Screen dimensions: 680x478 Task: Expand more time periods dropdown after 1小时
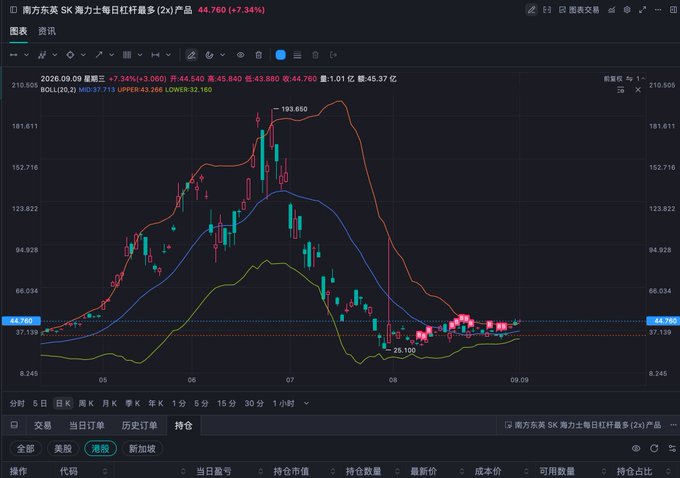click(306, 403)
